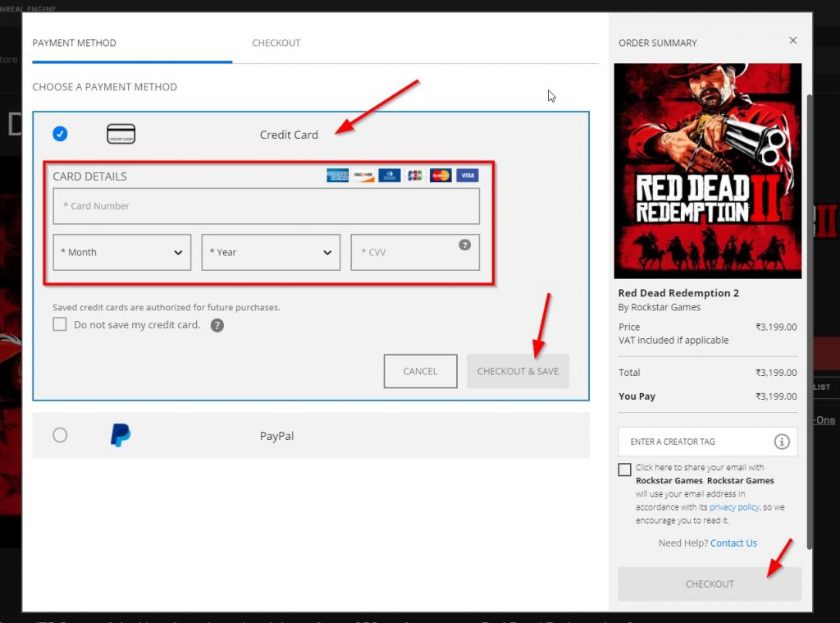This screenshot has width=840, height=623.
Task: Open the CVV help question mark
Action: [465, 245]
